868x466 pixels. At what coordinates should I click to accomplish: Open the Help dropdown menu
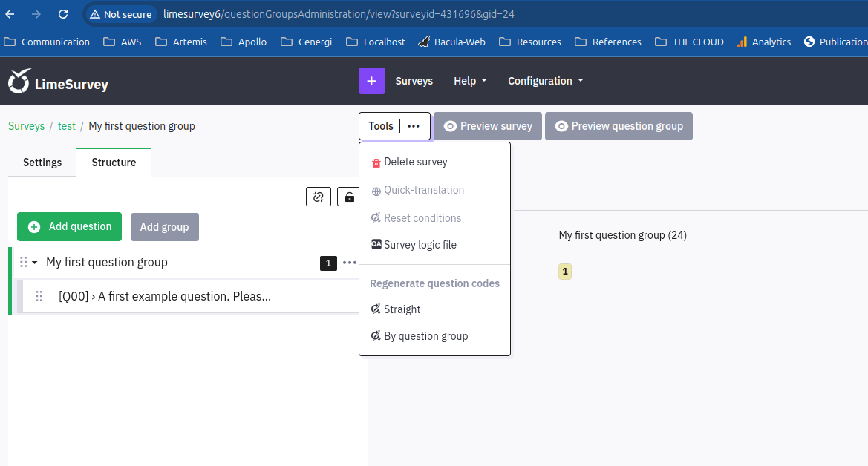(470, 81)
